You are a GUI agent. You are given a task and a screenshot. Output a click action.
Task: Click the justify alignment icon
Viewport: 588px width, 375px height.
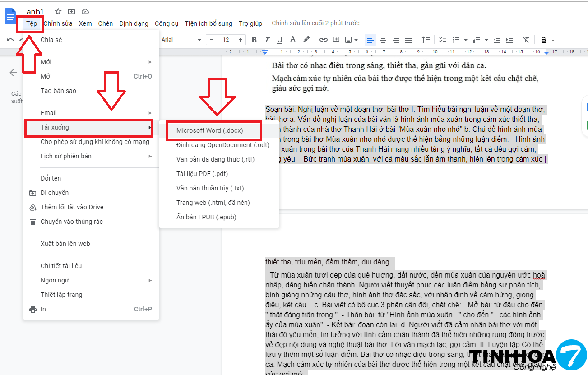point(408,40)
